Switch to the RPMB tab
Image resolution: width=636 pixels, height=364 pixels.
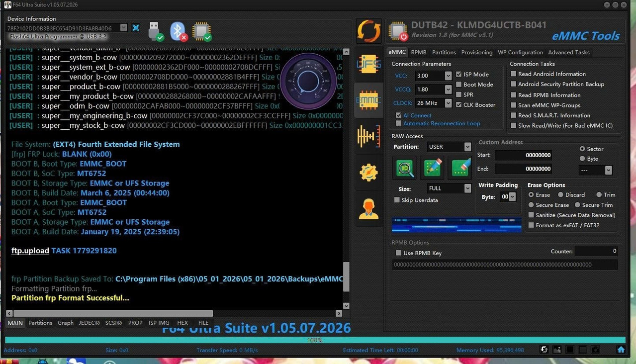pos(419,52)
